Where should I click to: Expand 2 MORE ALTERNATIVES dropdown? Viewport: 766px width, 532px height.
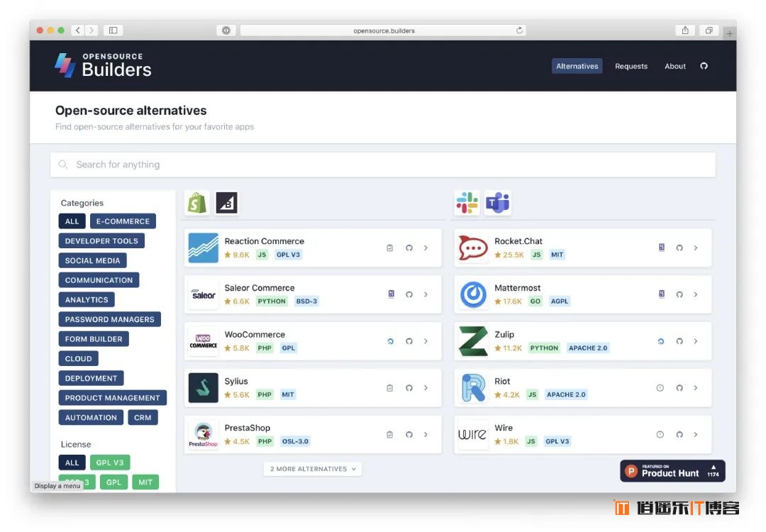pyautogui.click(x=313, y=469)
